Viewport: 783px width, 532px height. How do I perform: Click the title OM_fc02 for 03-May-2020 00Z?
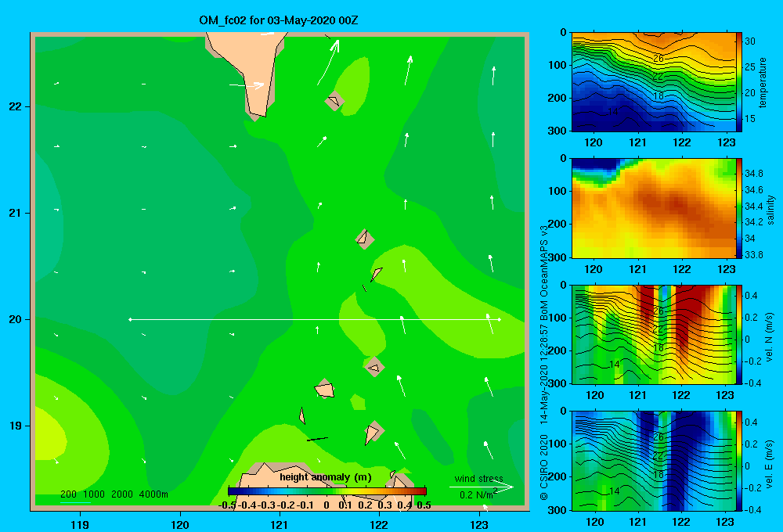click(x=278, y=20)
